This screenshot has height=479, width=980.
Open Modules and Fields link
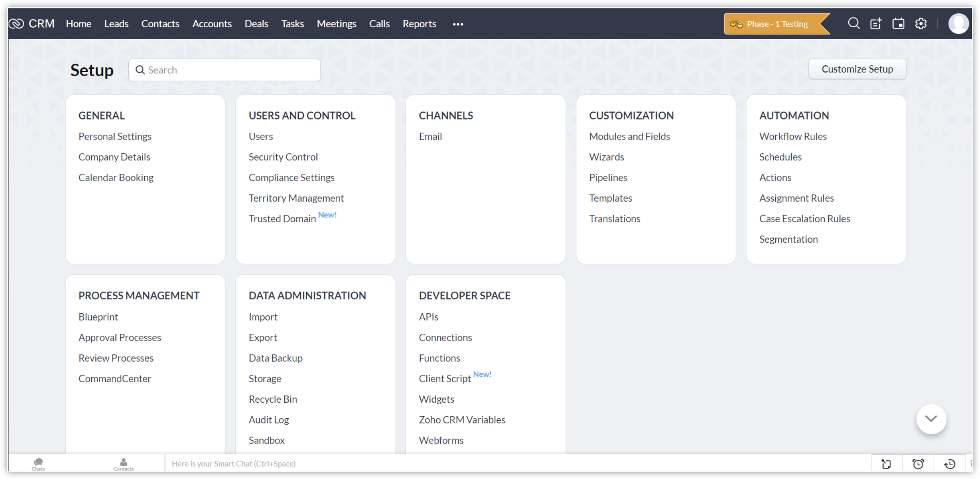(x=629, y=136)
